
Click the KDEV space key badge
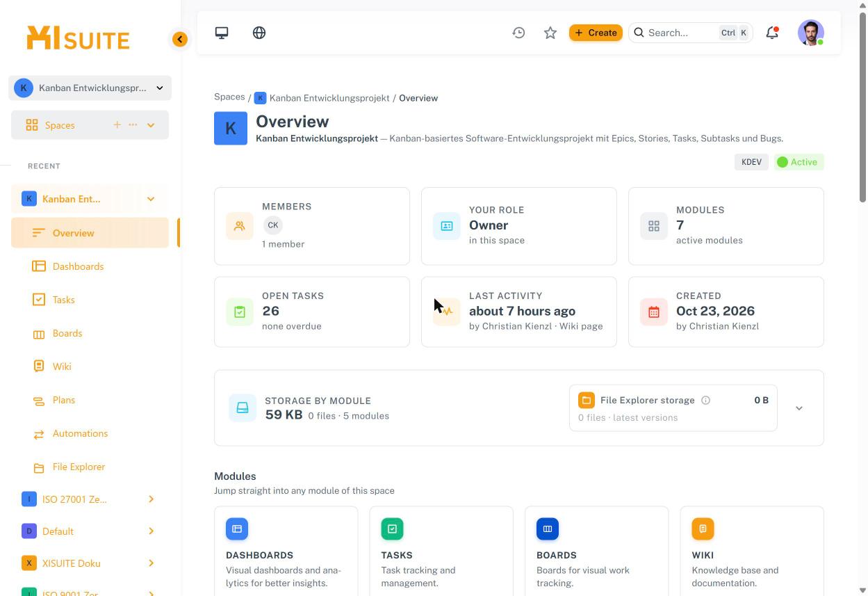pyautogui.click(x=751, y=162)
